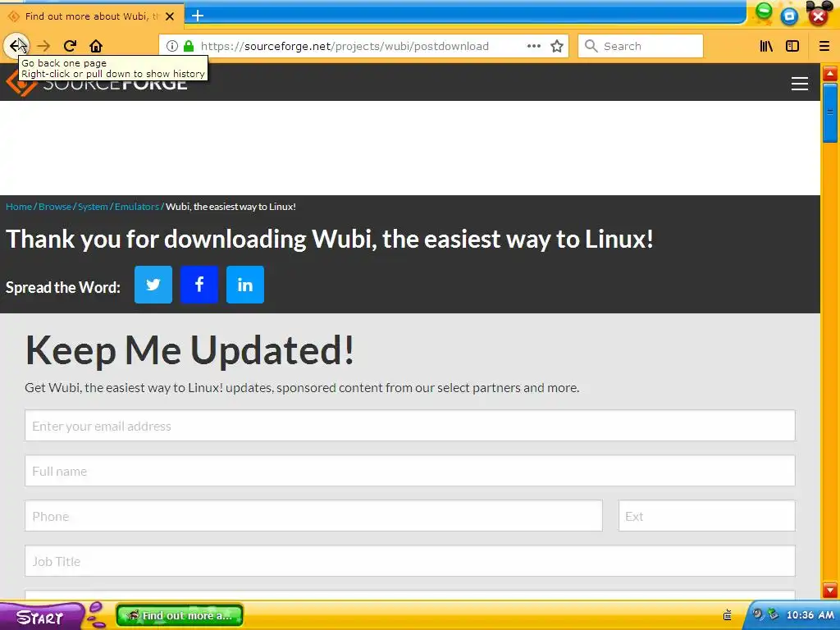The image size is (840, 630).
Task: Click the browser Search box
Action: pos(640,46)
